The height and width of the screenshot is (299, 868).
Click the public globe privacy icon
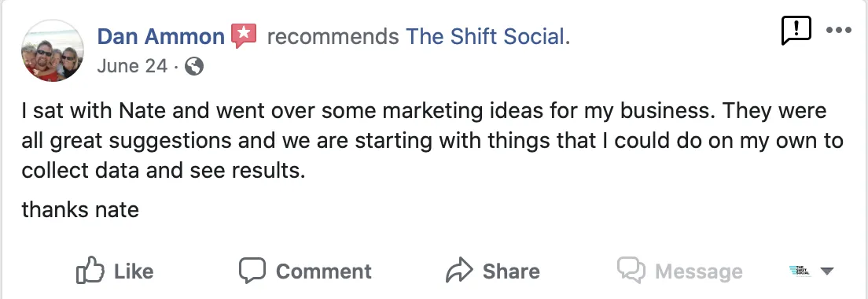click(193, 67)
